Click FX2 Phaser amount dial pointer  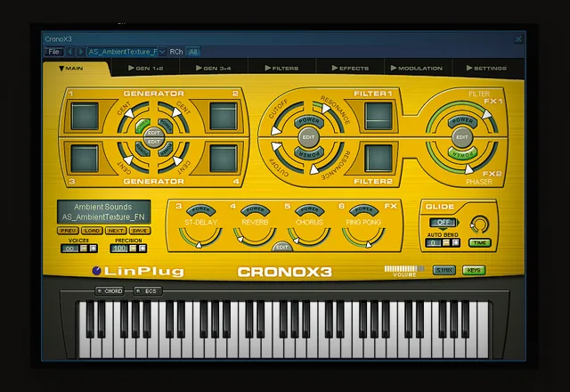pyautogui.click(x=469, y=169)
